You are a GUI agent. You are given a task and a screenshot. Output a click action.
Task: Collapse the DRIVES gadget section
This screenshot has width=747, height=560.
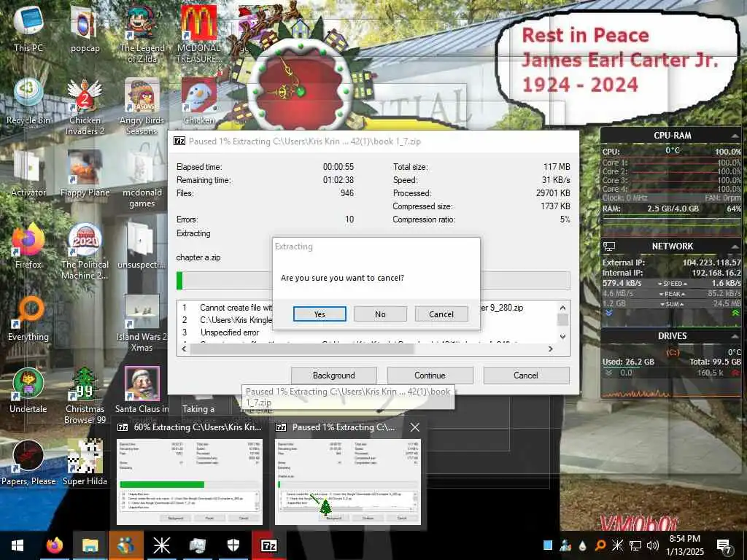pyautogui.click(x=735, y=336)
